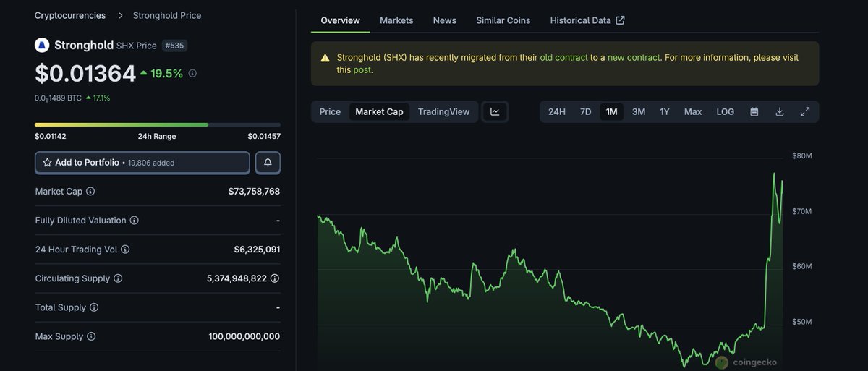Click the Circulating Supply label info icon
Viewport: 868px width, 371px height.
[x=118, y=278]
